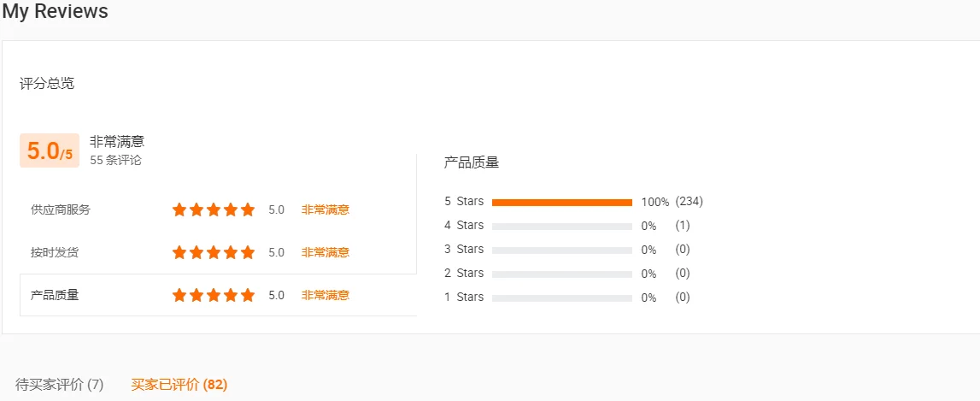
Task: Click the 供应商服务 star rating icons
Action: [x=214, y=209]
